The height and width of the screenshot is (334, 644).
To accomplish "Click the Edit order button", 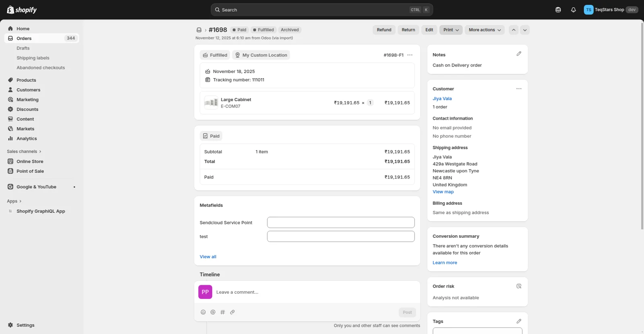I will coord(429,30).
